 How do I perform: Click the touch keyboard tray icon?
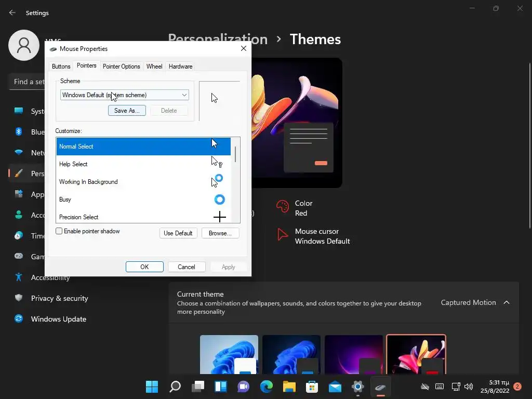coord(440,387)
